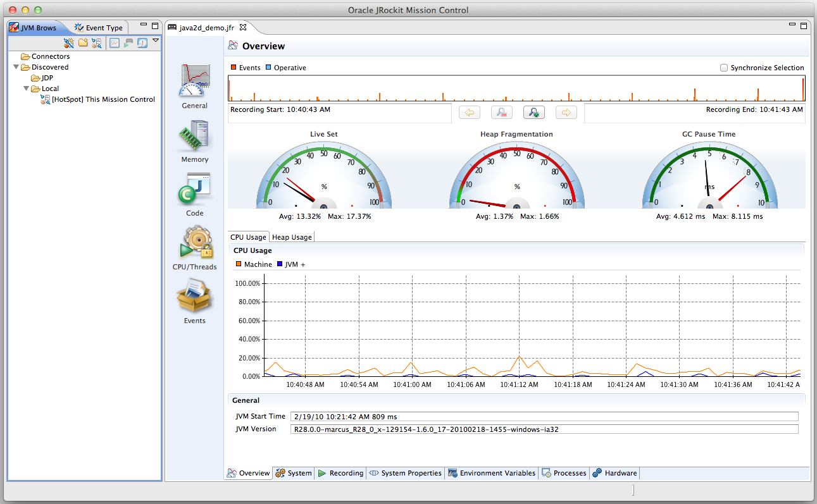Select the JDP folder
817x504 pixels.
[42, 78]
